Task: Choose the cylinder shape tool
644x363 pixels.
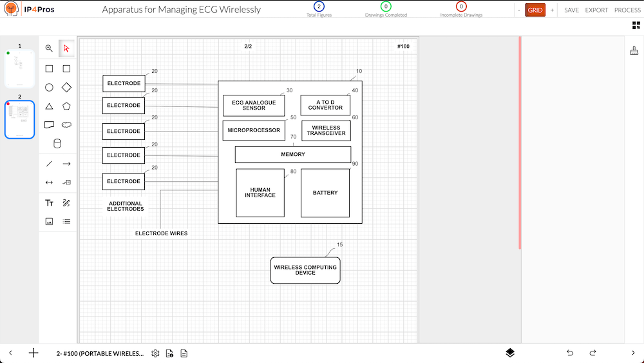Action: pos(57,143)
